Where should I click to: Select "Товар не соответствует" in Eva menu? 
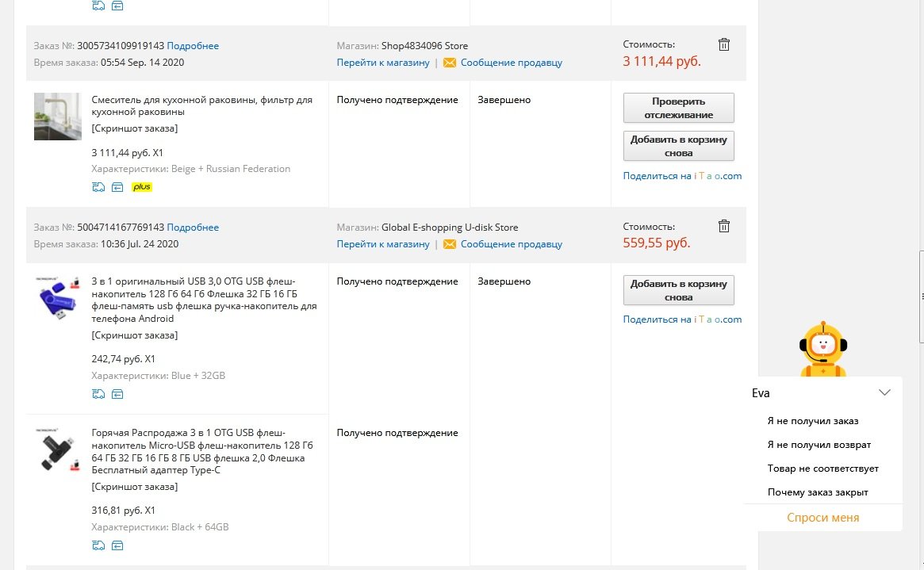(822, 469)
